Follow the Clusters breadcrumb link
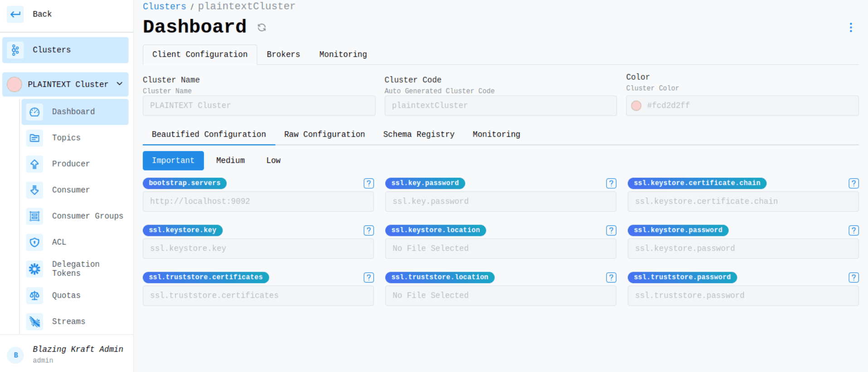This screenshot has height=372, width=868. pos(165,6)
